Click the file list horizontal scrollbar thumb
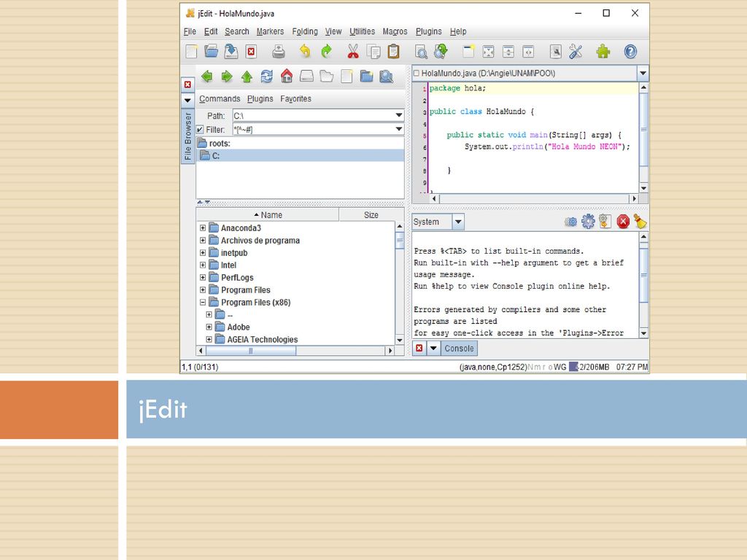The image size is (747, 560). click(x=251, y=351)
